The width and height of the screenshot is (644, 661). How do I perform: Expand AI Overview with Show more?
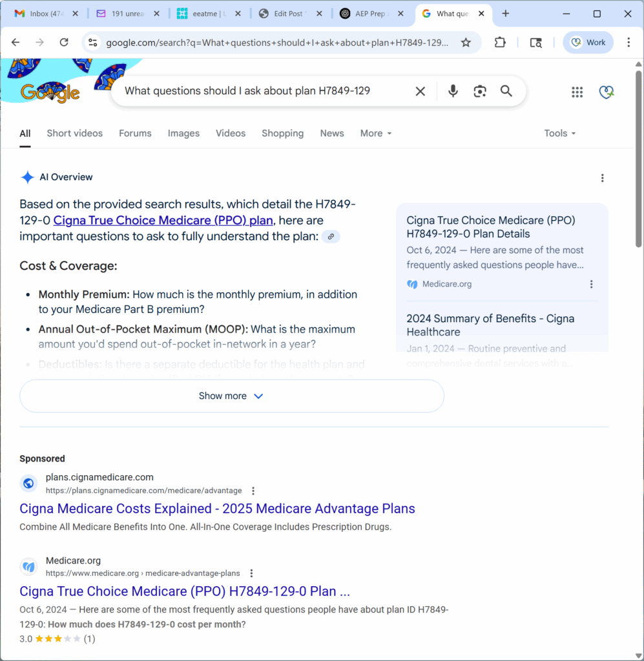tap(231, 396)
